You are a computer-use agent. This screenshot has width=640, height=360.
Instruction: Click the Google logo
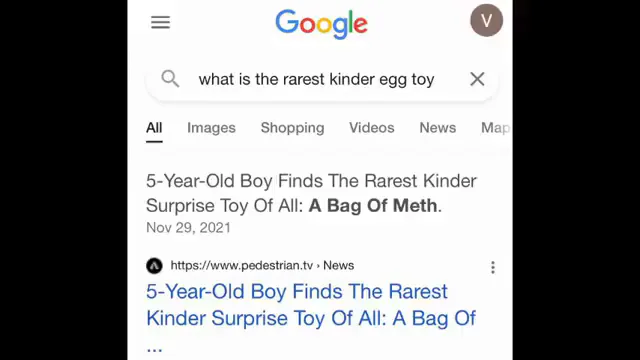(x=322, y=24)
